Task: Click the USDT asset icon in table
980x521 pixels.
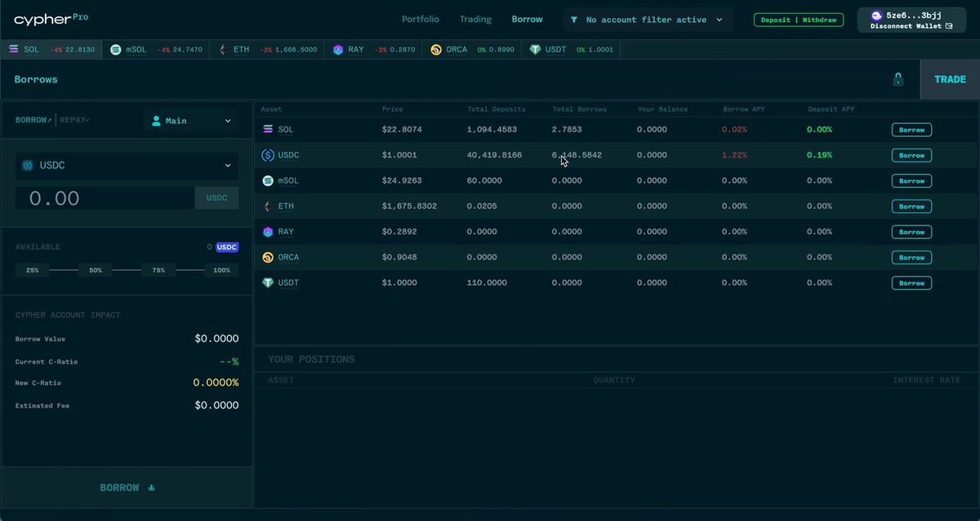Action: 268,283
